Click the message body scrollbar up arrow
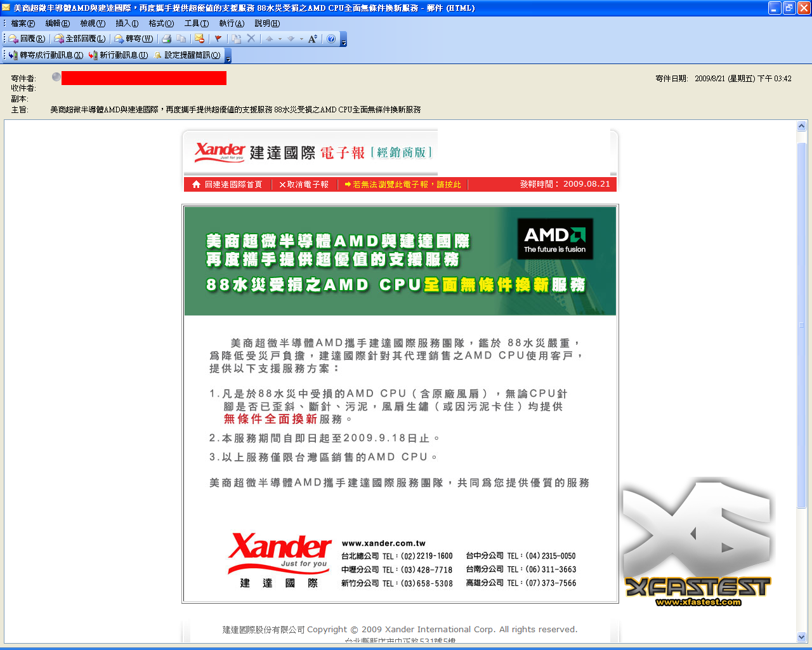Image resolution: width=812 pixels, height=650 pixels. coord(801,126)
